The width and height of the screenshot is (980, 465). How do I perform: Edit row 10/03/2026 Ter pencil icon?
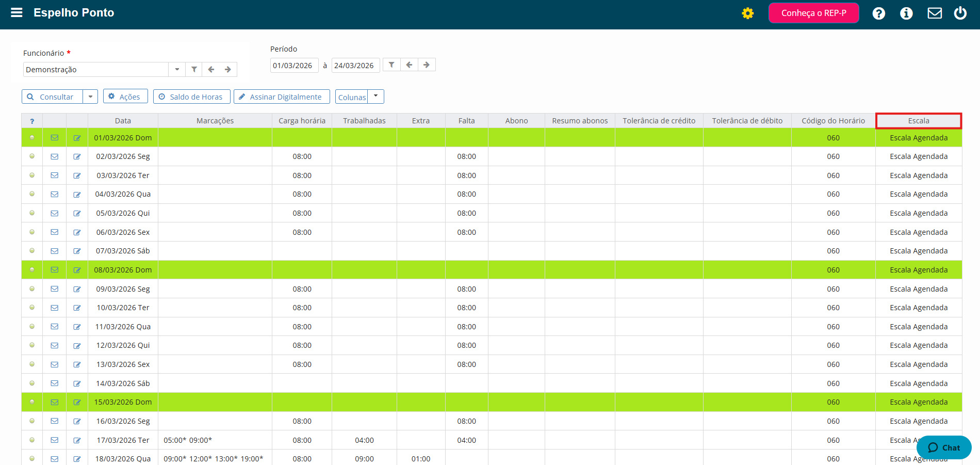[x=77, y=308]
